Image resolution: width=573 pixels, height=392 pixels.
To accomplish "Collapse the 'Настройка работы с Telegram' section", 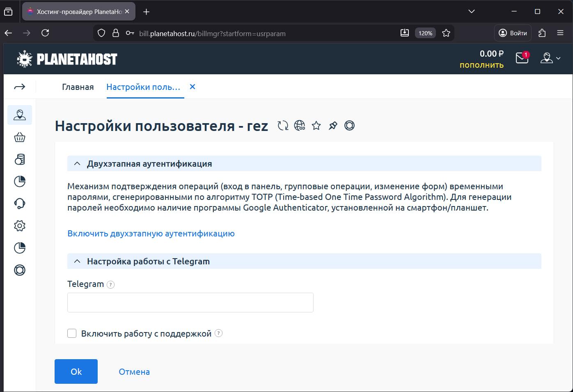I will click(77, 261).
